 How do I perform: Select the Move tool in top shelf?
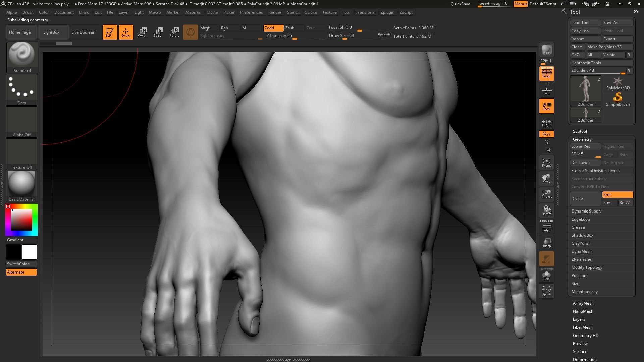click(x=141, y=32)
